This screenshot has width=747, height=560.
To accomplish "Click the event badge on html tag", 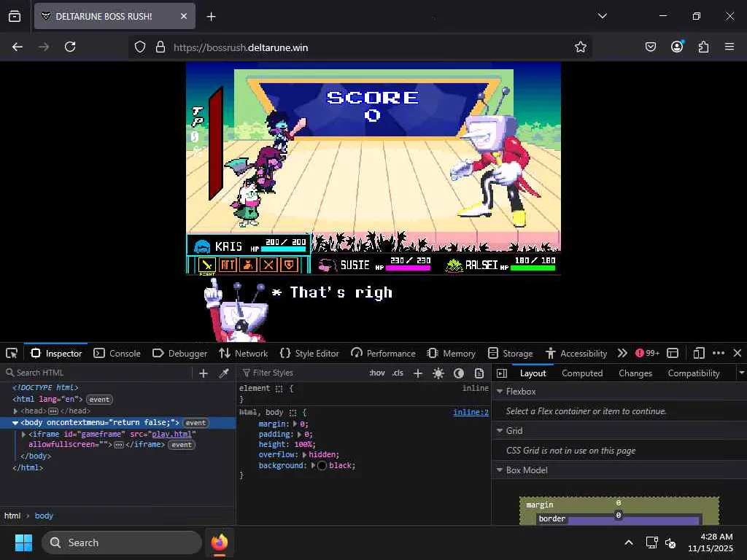I will point(99,400).
